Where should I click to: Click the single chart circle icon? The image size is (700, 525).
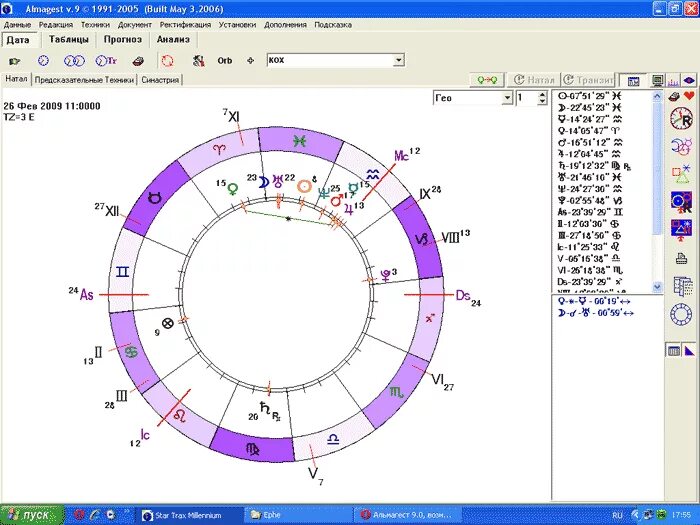43,60
